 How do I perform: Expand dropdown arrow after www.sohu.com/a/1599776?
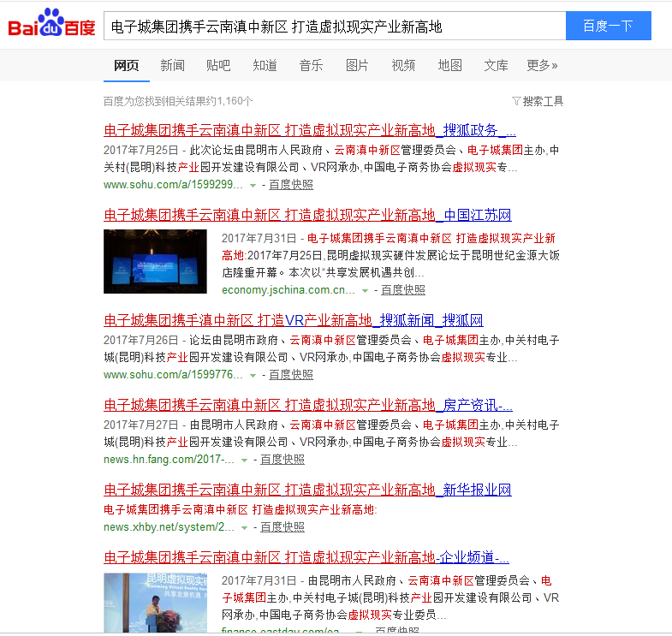253,376
